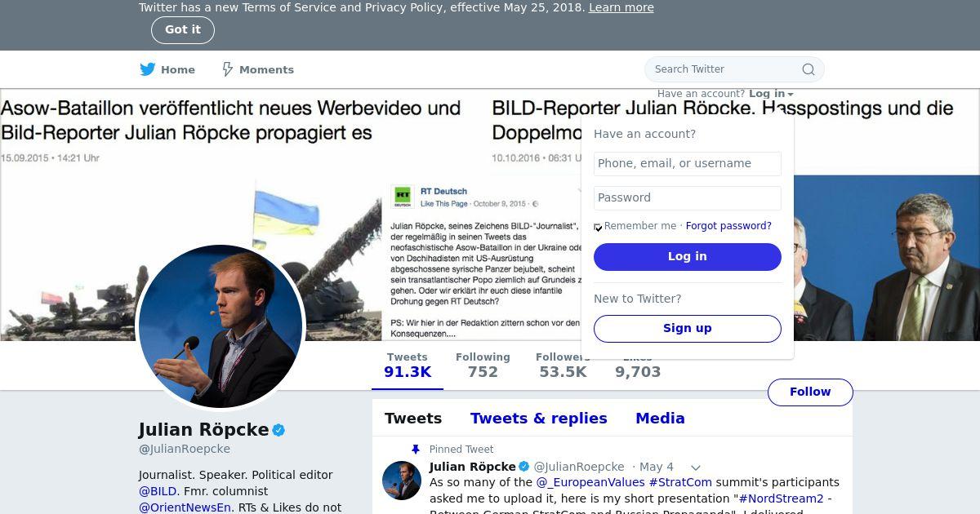Open the pinned tweet's author avatar
Screen dimensions: 980x514
click(x=402, y=481)
